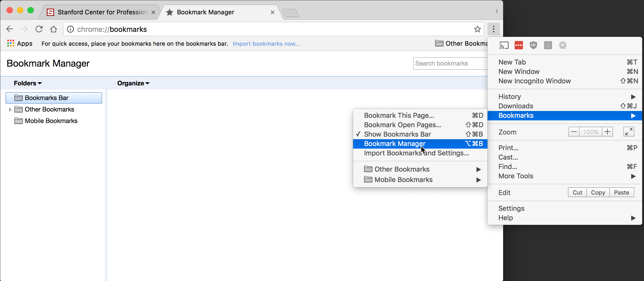Open the LastPass extension icon
This screenshot has height=281, width=644.
pos(519,45)
